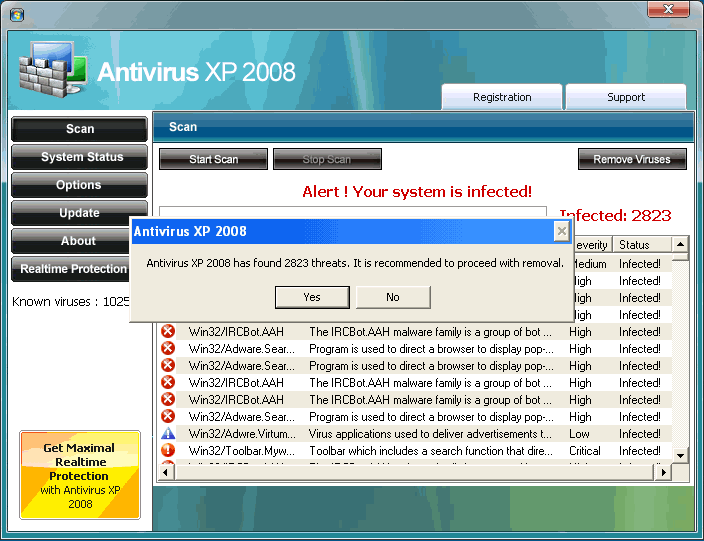Click the dialog message about 2823 threats
This screenshot has height=541, width=704.
[x=355, y=263]
